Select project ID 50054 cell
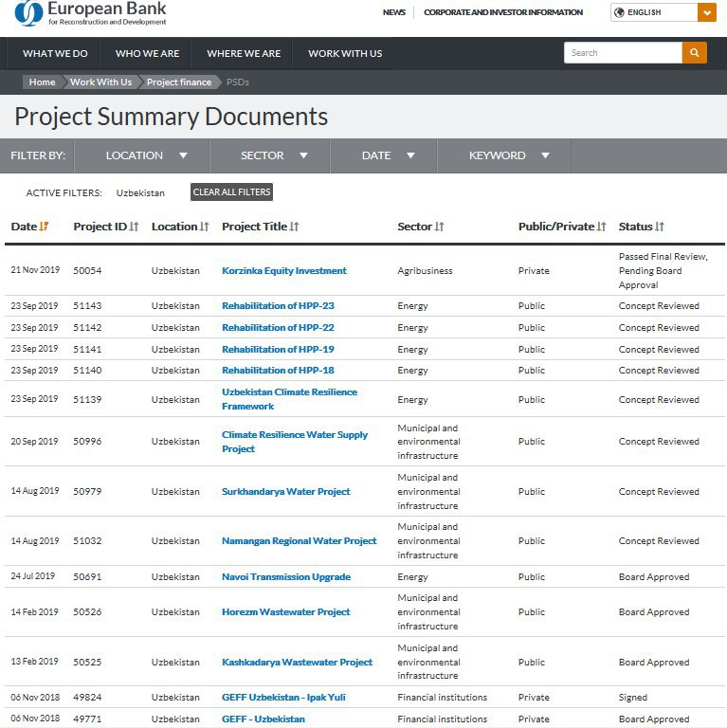The image size is (727, 728). (87, 271)
